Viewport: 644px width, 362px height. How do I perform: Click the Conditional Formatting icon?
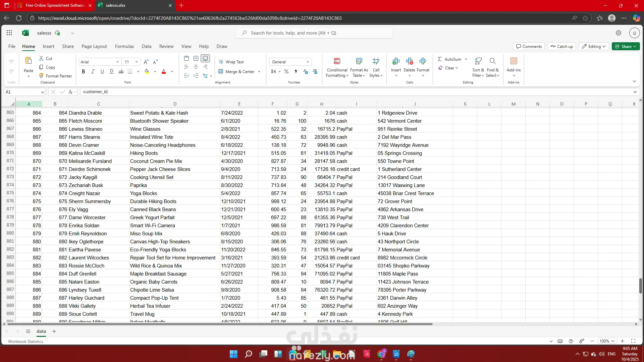[x=337, y=61]
